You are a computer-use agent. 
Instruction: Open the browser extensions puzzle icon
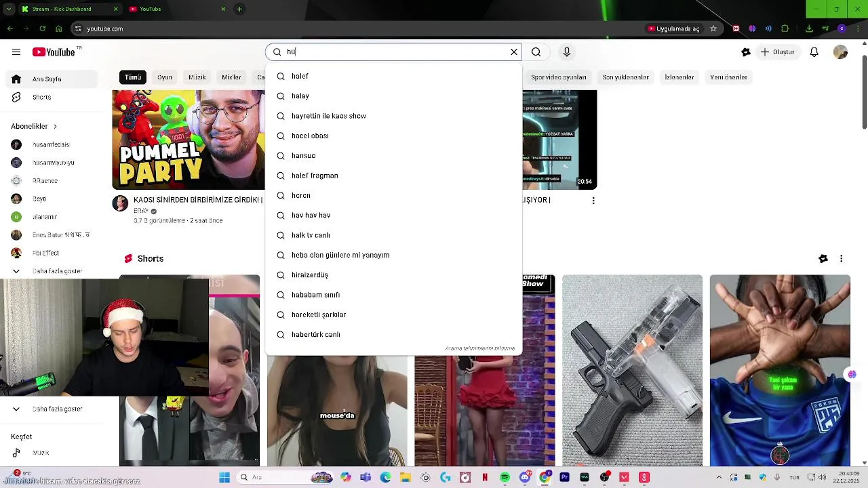coord(785,28)
